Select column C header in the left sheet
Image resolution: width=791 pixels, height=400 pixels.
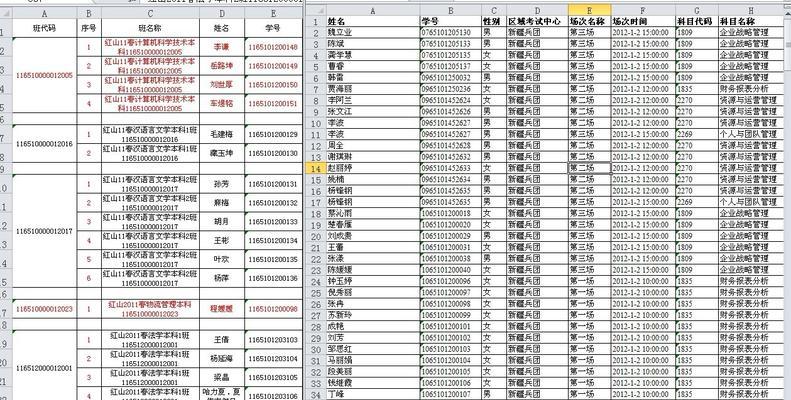[x=150, y=14]
